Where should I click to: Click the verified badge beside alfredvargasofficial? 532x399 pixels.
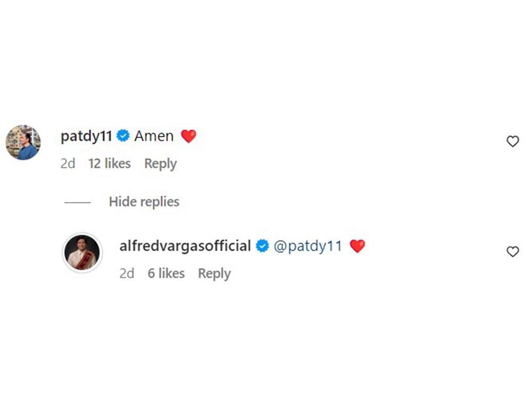[262, 246]
